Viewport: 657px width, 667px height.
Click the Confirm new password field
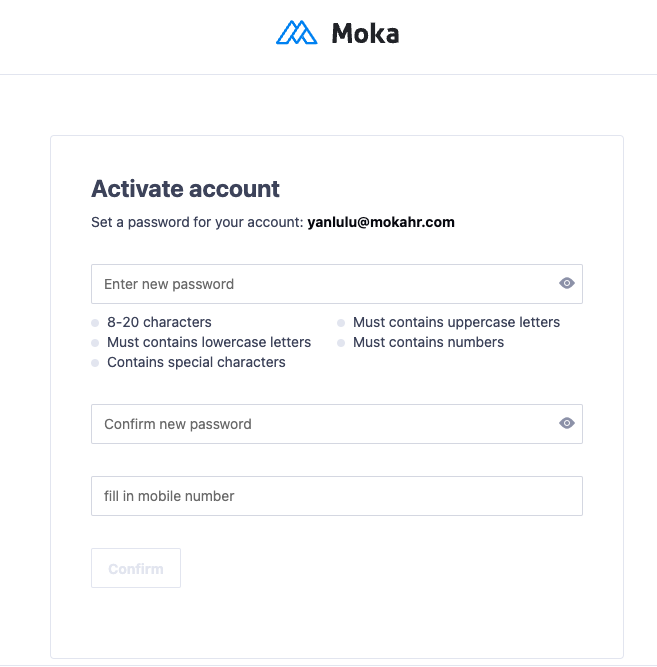point(320,424)
